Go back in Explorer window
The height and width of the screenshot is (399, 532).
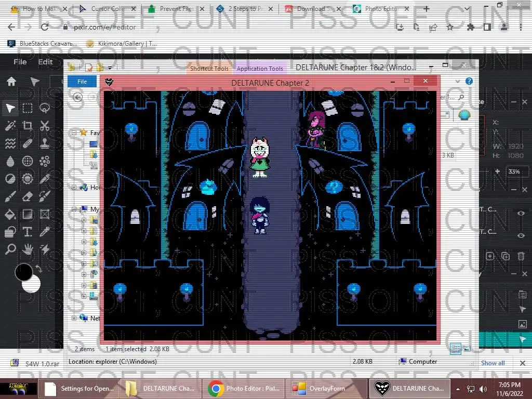point(78,97)
